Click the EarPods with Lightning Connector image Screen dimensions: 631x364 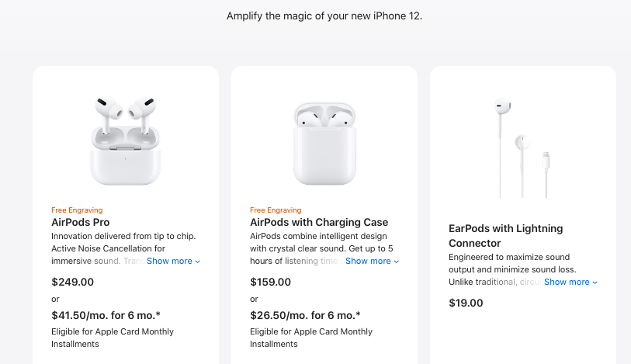(522, 147)
